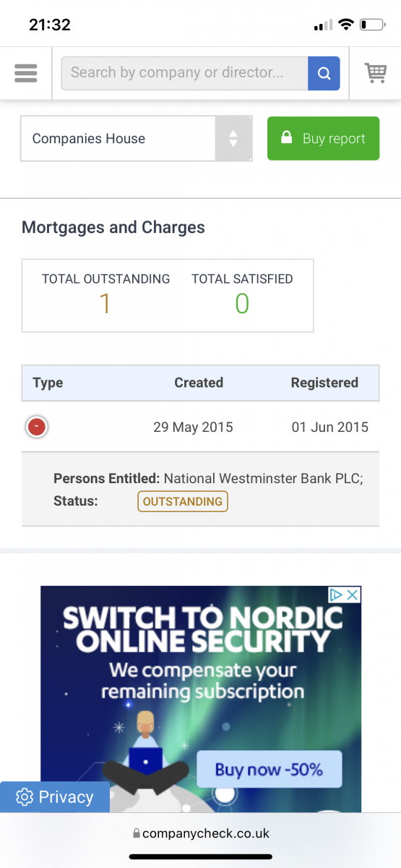Tap the lock icon on Buy report
Viewport: 401px width, 868px height.
(x=286, y=137)
